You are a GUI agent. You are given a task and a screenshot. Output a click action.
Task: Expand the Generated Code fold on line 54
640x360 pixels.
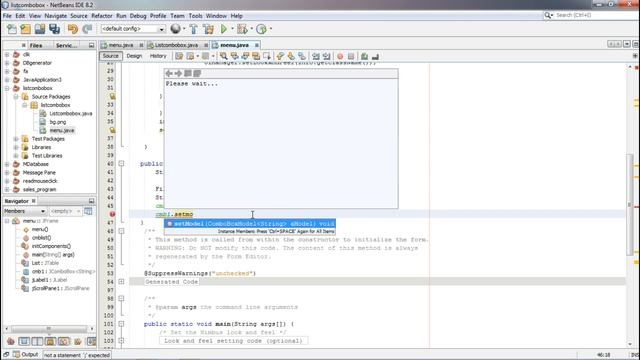click(121, 282)
